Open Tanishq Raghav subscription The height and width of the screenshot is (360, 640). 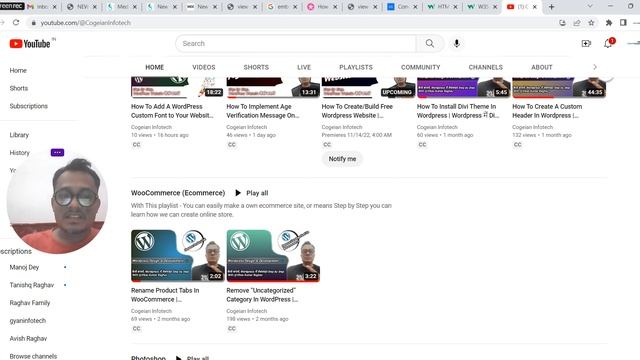point(31,285)
